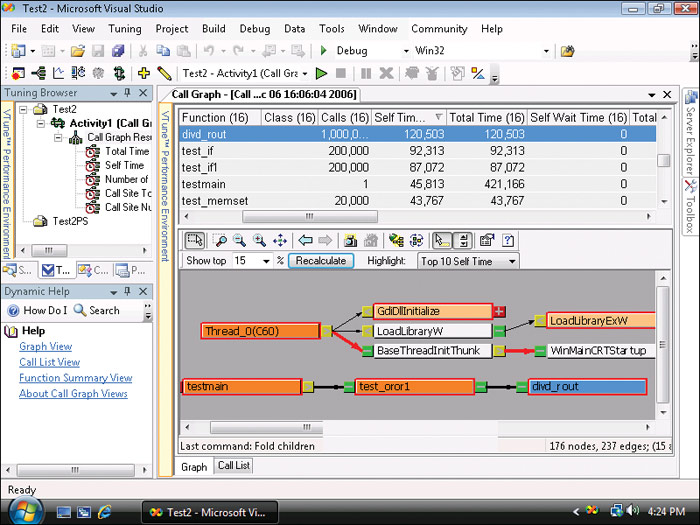
Task: Pin the Dynamic Help panel
Action: (x=128, y=291)
